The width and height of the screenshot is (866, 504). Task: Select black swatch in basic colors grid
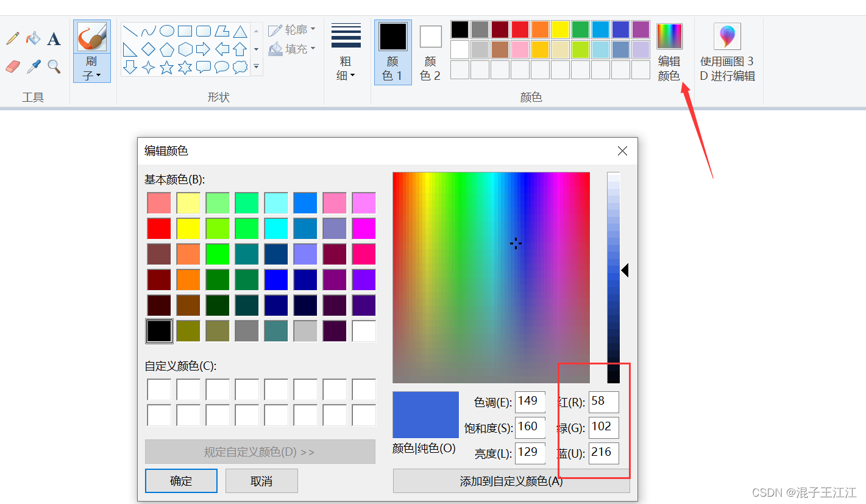click(x=159, y=331)
